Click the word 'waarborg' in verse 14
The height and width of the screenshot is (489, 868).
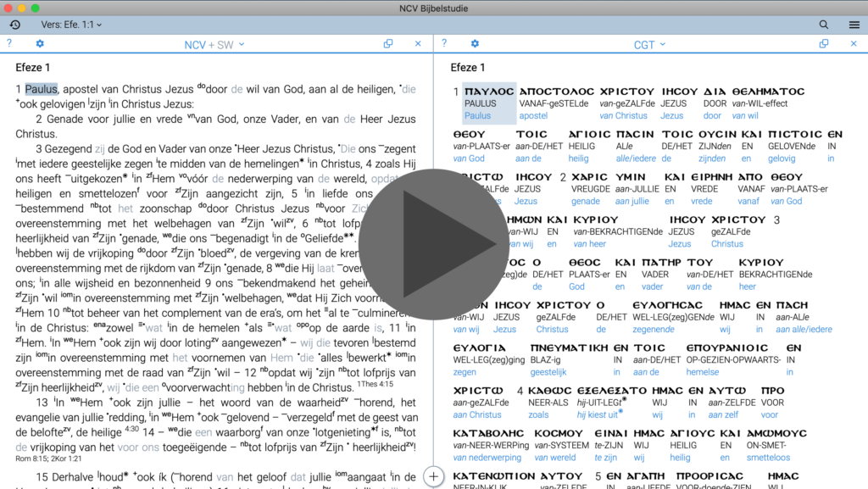click(x=238, y=432)
